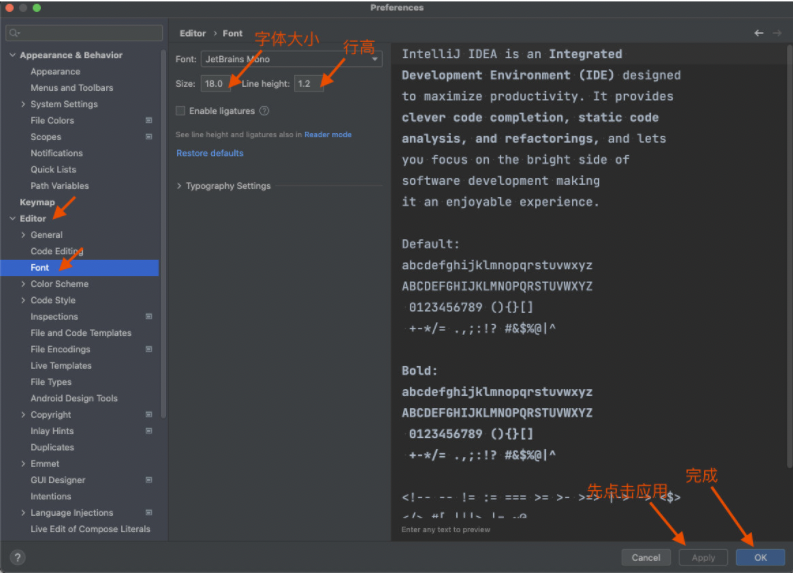
Task: Select Inspections in the sidebar
Action: click(x=54, y=317)
